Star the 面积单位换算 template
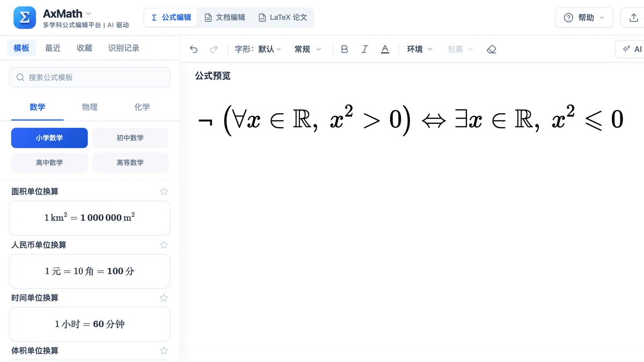Screen dimensions: 644x362 point(164,191)
